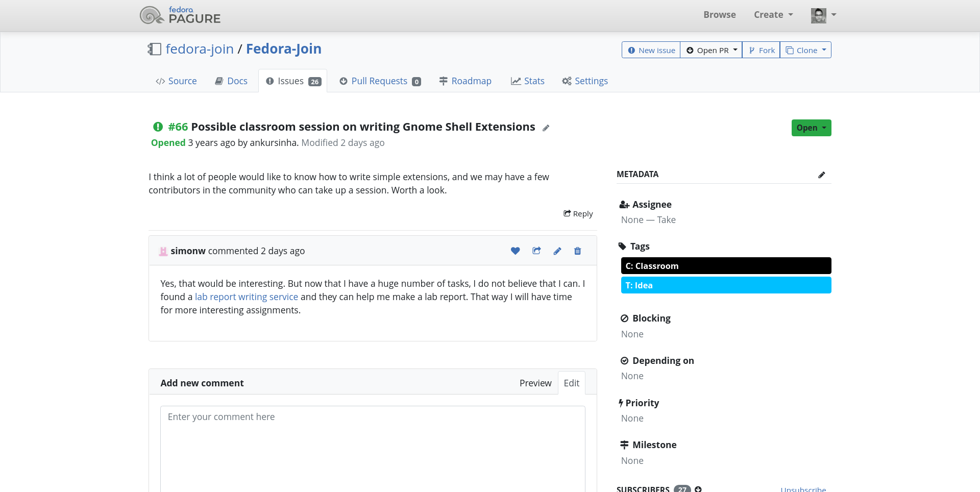Open the Fedora-Join project link
The width and height of the screenshot is (980, 492).
(x=284, y=49)
